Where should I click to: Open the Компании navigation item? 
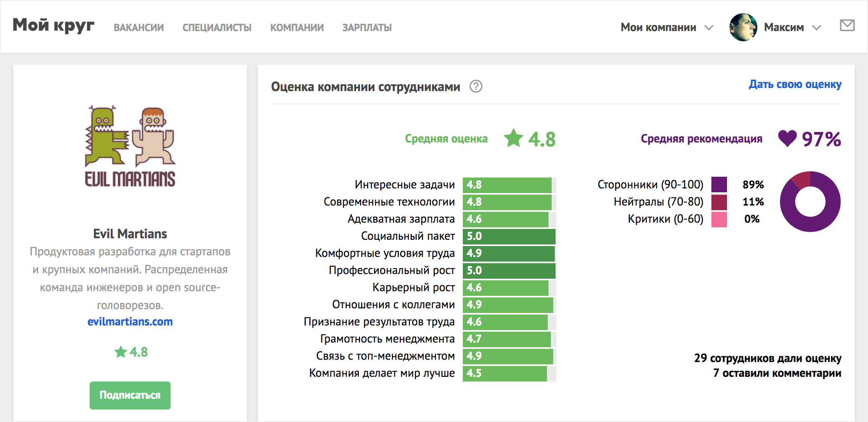[297, 28]
